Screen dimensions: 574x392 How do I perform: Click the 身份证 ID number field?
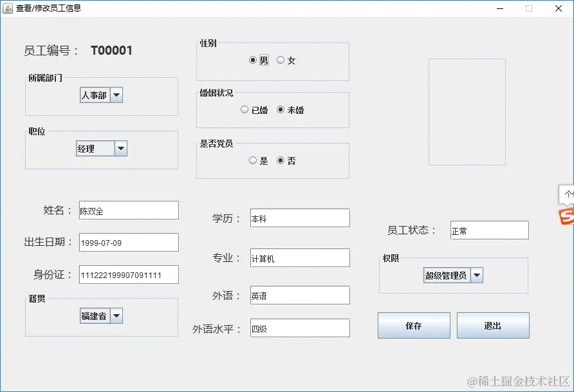[128, 274]
